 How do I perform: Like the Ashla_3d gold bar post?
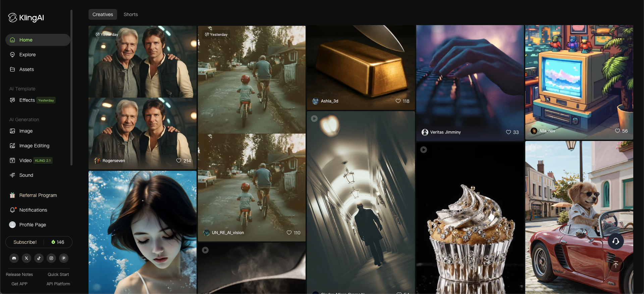click(x=398, y=101)
